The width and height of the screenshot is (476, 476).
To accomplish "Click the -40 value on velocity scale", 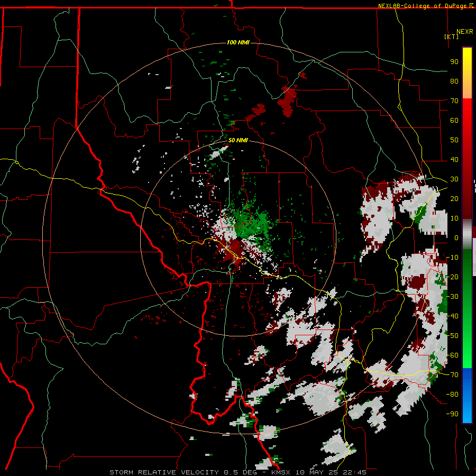I will 452,316.
